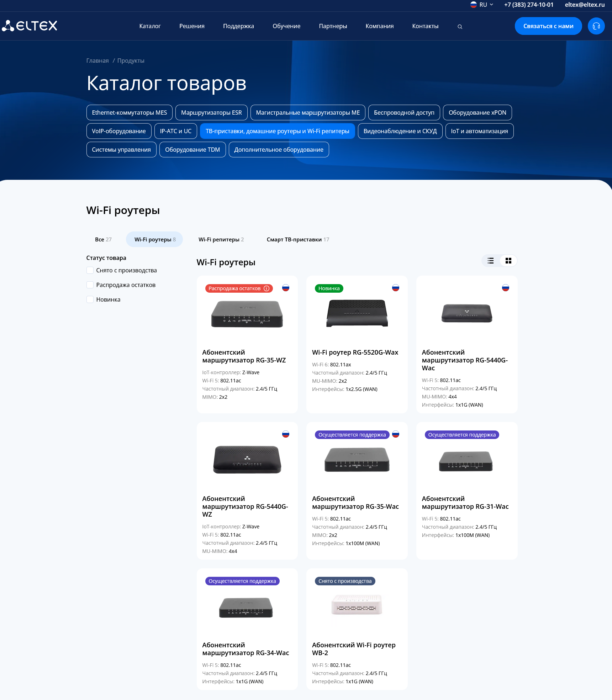Open Абонентский маршрутизатор RG-5440G-Wac title
The height and width of the screenshot is (700, 612).
click(465, 360)
